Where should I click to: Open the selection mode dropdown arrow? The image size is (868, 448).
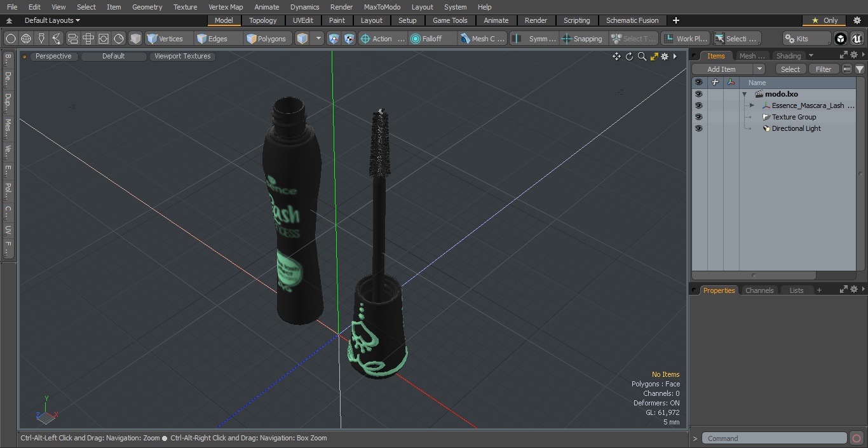[318, 39]
